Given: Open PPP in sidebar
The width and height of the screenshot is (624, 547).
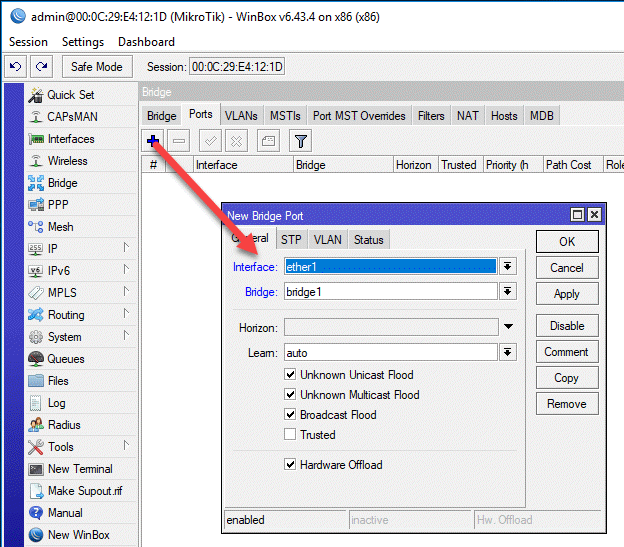Looking at the screenshot, I should [x=82, y=204].
